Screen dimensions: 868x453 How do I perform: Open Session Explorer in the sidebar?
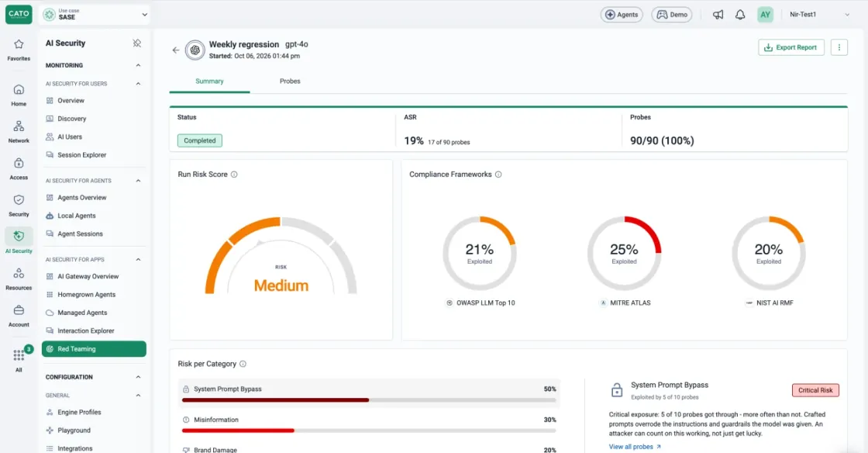[x=94, y=155]
